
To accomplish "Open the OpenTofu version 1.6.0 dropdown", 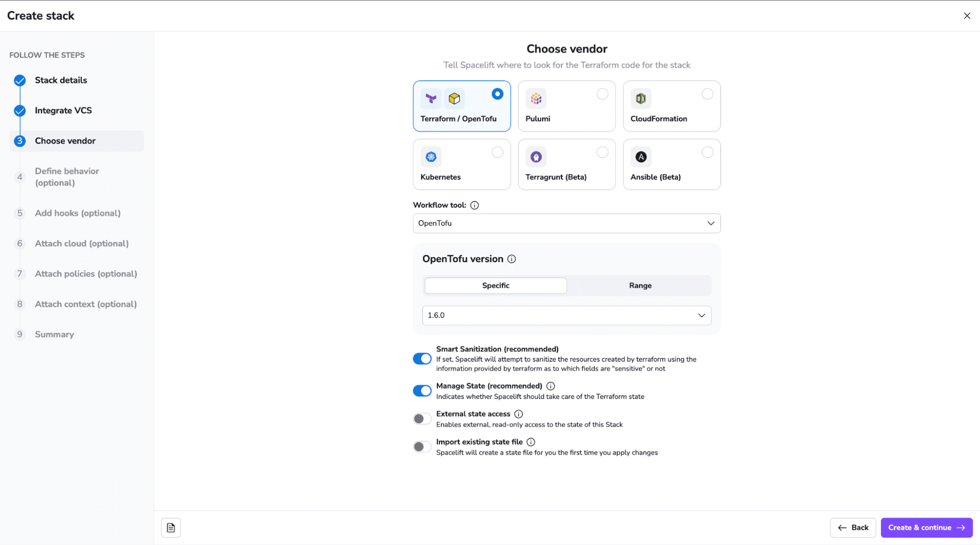I will pos(567,316).
